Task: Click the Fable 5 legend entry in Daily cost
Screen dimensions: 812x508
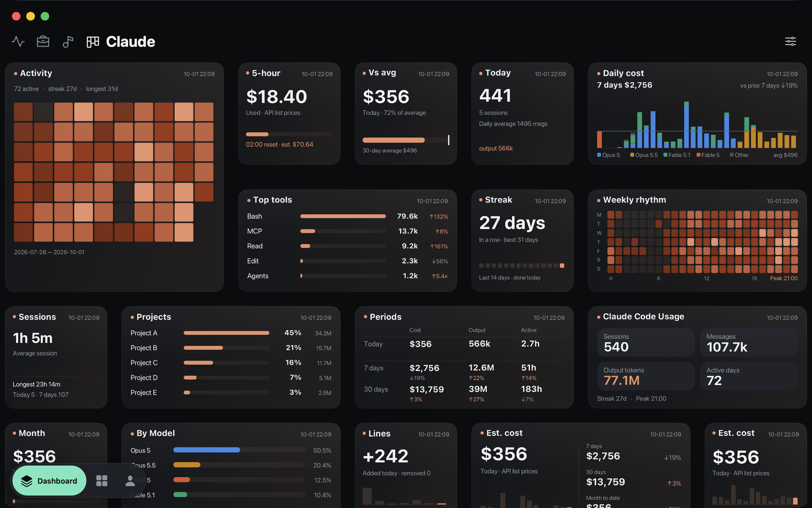Action: point(708,155)
